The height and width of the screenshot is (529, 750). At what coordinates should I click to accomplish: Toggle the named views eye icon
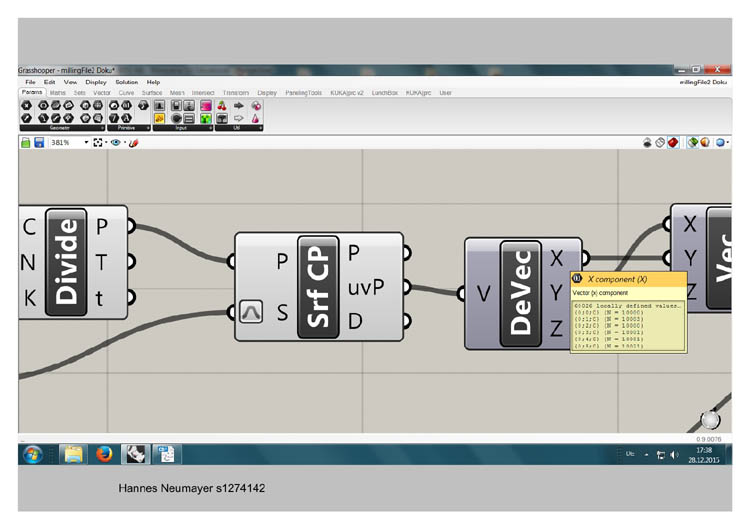coord(115,143)
